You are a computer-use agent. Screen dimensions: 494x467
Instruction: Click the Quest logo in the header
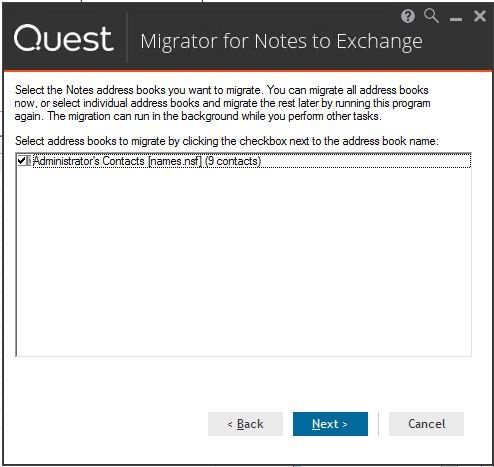point(63,38)
